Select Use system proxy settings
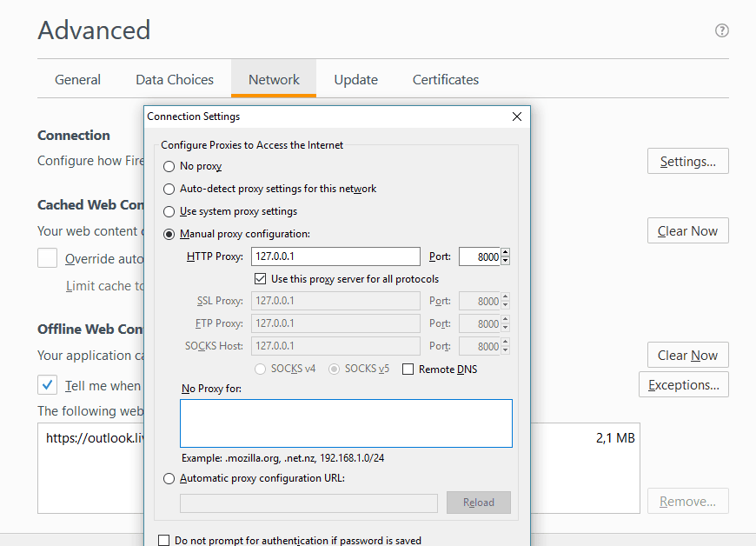The height and width of the screenshot is (546, 756). 169,211
